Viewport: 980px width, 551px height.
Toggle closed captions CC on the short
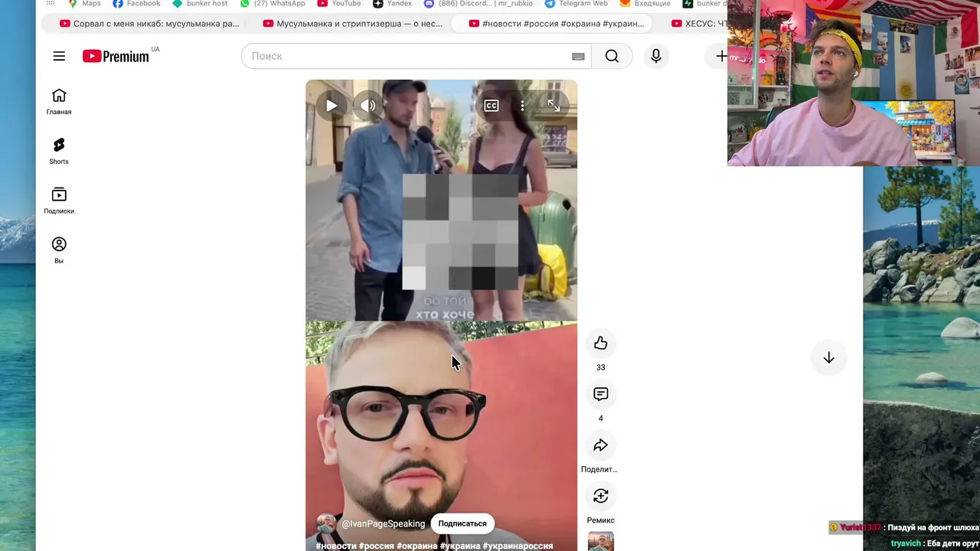pos(492,106)
